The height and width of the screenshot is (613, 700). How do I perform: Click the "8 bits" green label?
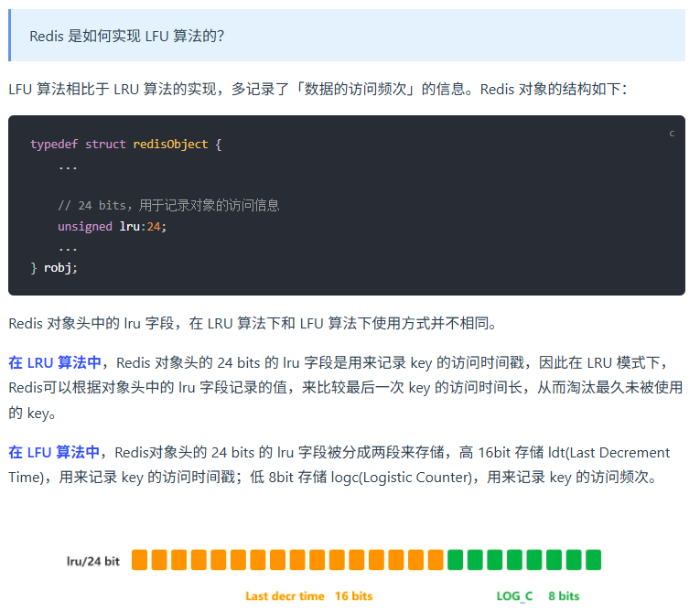coord(564,596)
